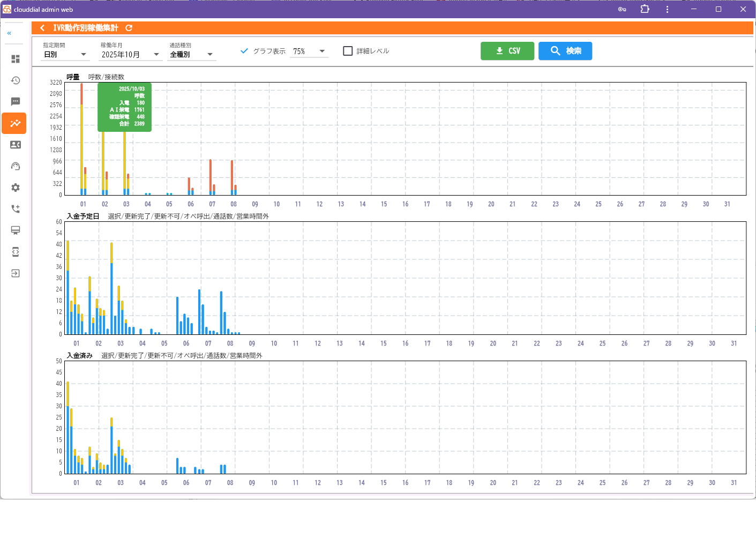Open the add-call phone icon
756x553 pixels.
click(16, 209)
